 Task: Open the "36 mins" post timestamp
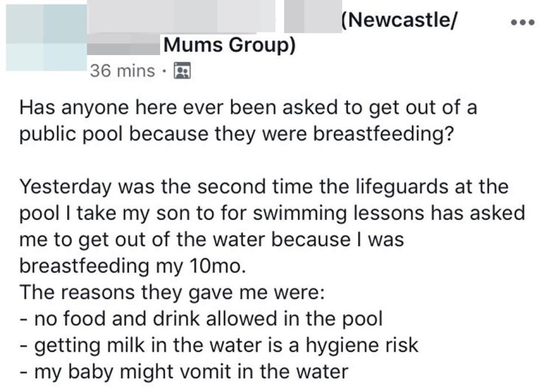122,71
